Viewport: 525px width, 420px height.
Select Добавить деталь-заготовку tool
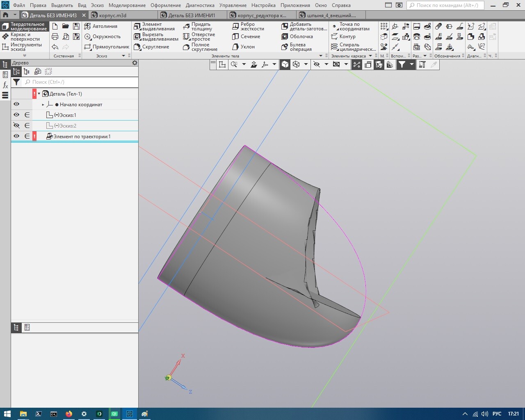(304, 27)
